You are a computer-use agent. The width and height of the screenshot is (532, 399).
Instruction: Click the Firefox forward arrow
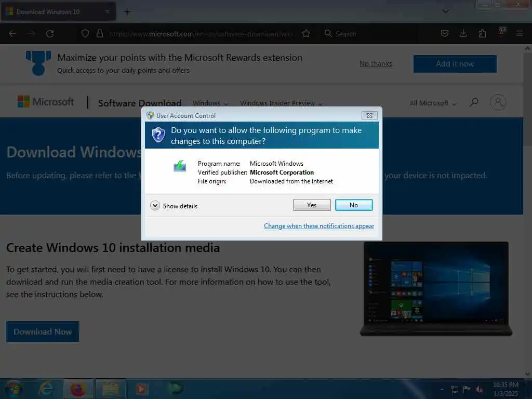(x=31, y=34)
